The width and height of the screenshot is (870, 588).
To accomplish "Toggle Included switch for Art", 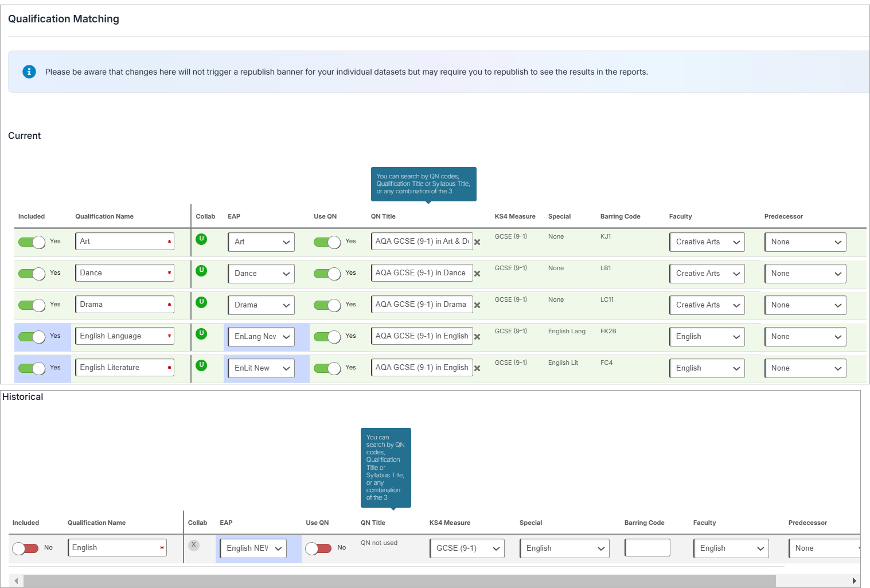I will pos(32,242).
